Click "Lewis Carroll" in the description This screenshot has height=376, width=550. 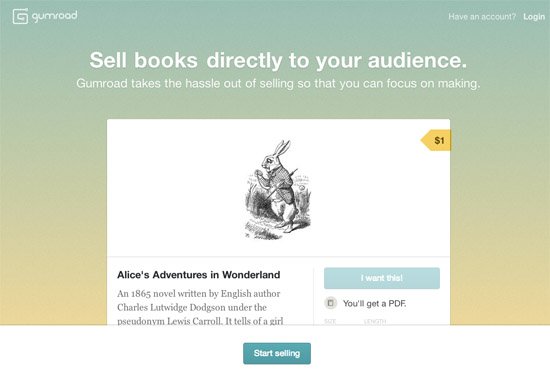coord(194,321)
